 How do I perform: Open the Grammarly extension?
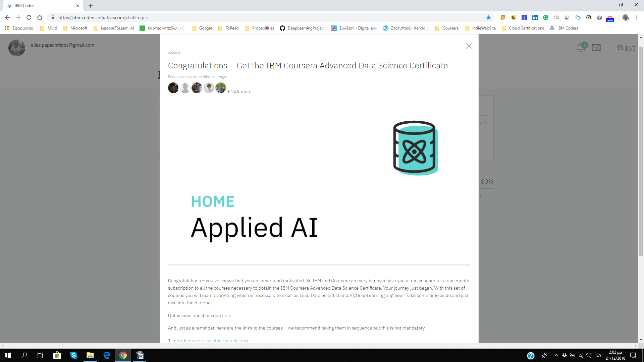546,17
